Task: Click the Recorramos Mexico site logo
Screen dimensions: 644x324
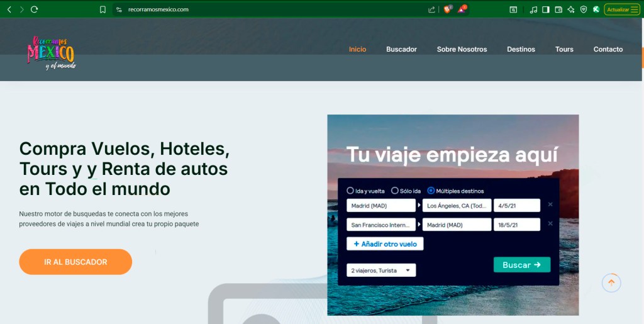Action: pos(52,53)
